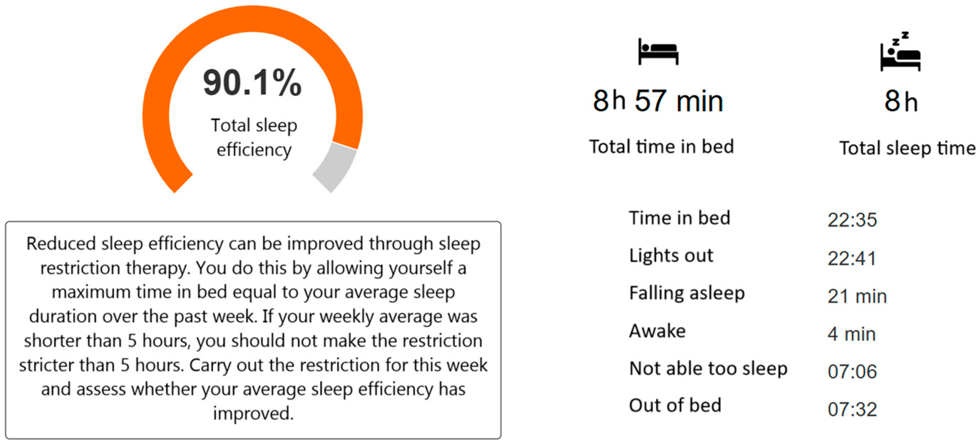Click the 4 min Awake value
This screenshot has height=444, width=980.
tap(851, 334)
